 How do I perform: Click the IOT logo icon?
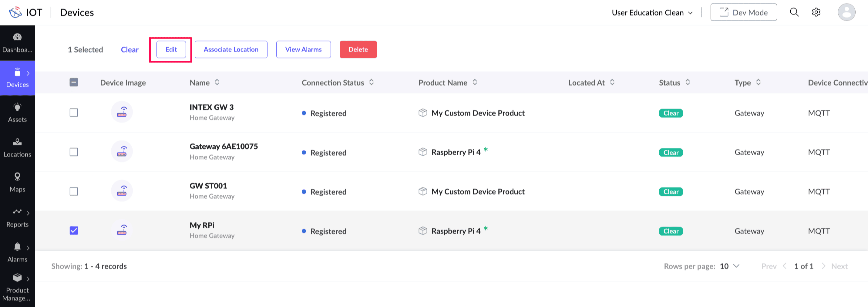[x=15, y=12]
